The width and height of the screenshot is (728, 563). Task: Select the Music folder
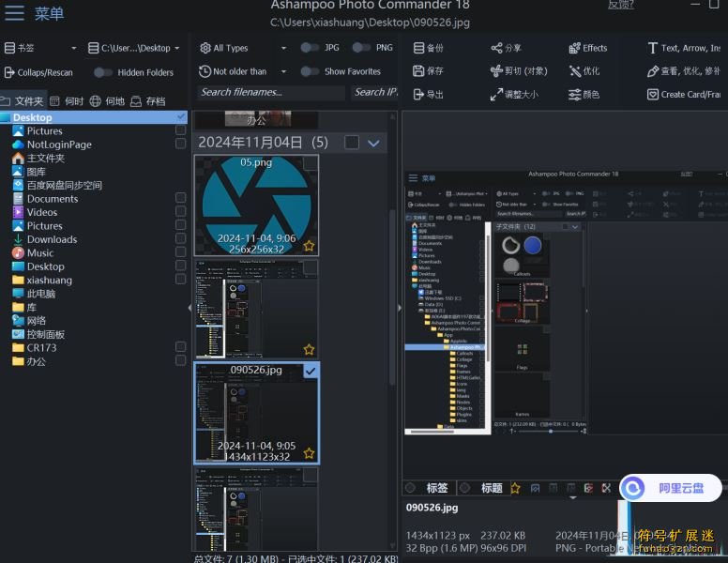pyautogui.click(x=34, y=252)
